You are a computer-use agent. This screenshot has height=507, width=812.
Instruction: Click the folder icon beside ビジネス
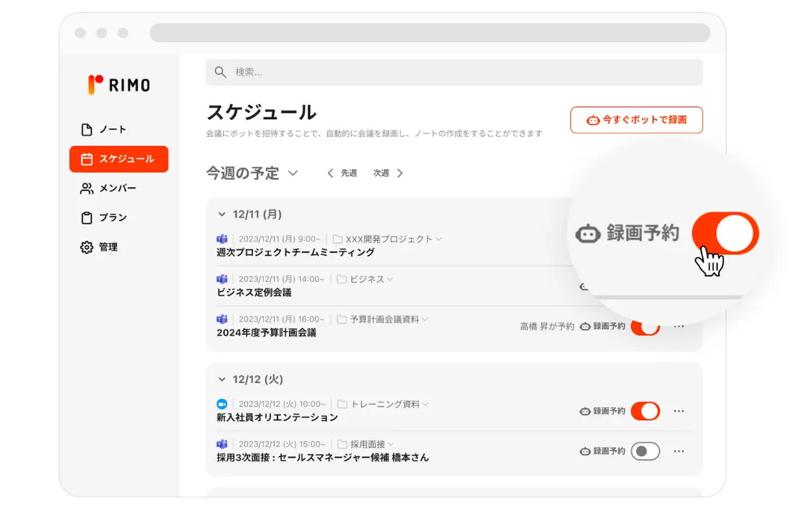pos(342,279)
